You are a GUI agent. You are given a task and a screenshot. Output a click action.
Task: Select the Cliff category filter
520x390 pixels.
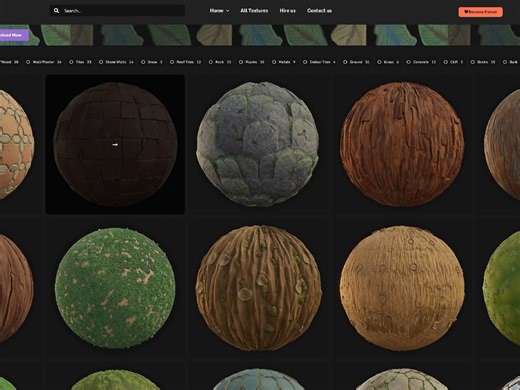coord(453,62)
